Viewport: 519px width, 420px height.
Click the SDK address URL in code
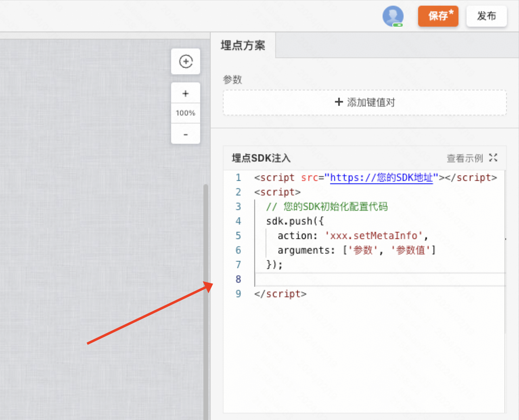pyautogui.click(x=381, y=177)
